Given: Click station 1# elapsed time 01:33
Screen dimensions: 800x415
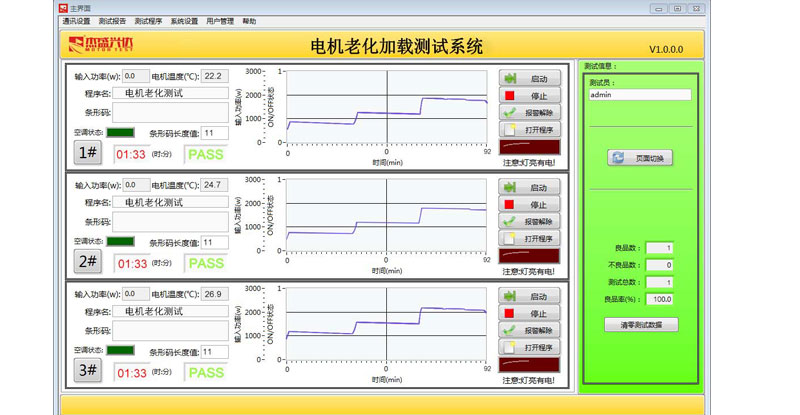Looking at the screenshot, I should pyautogui.click(x=131, y=154).
